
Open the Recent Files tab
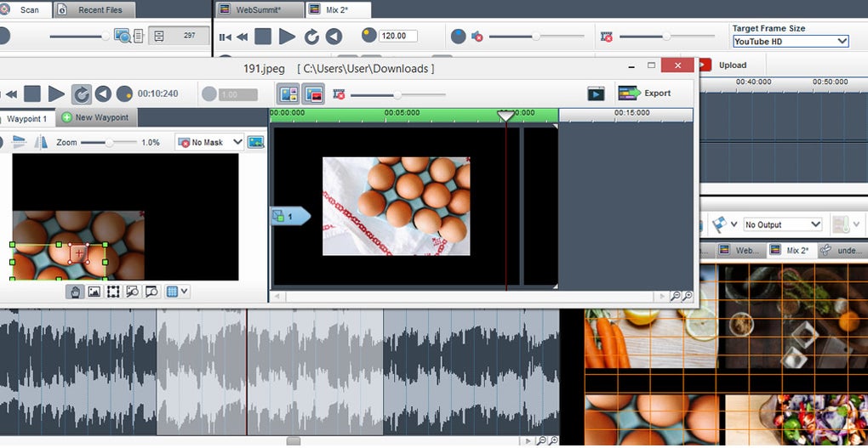pos(94,9)
